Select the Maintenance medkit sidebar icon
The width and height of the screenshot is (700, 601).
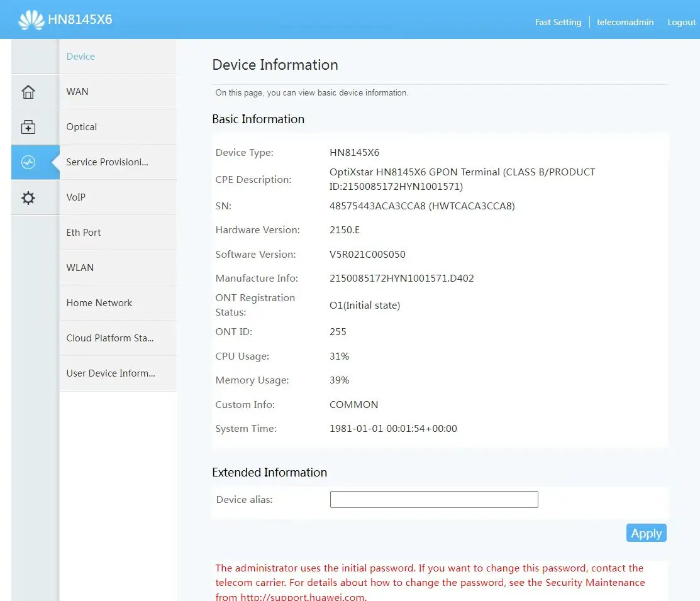(x=28, y=127)
